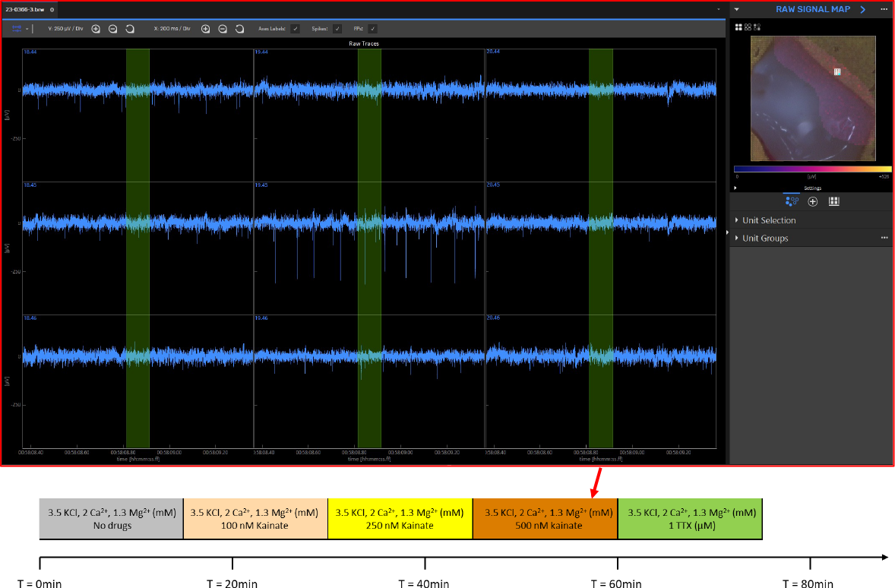Viewport: 895px width, 588px height.
Task: Toggle the Axes Labels checkbox
Action: click(296, 28)
